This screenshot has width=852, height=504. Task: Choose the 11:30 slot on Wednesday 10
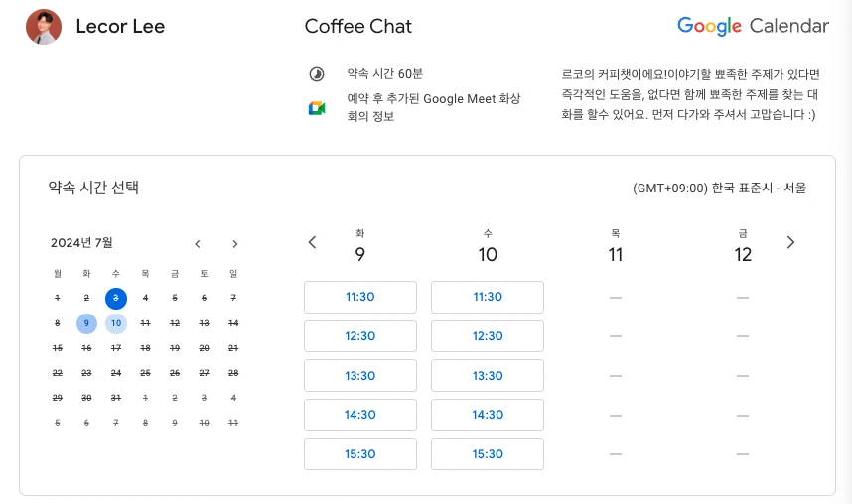(488, 297)
